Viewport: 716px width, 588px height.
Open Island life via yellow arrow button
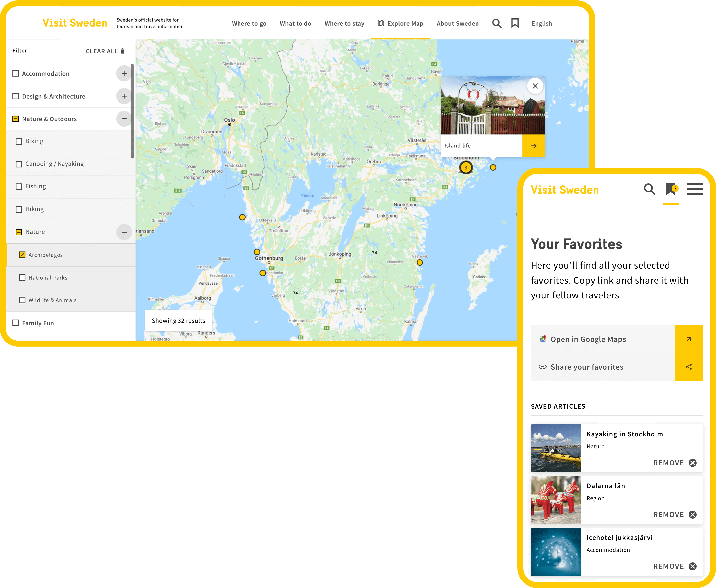coord(534,146)
